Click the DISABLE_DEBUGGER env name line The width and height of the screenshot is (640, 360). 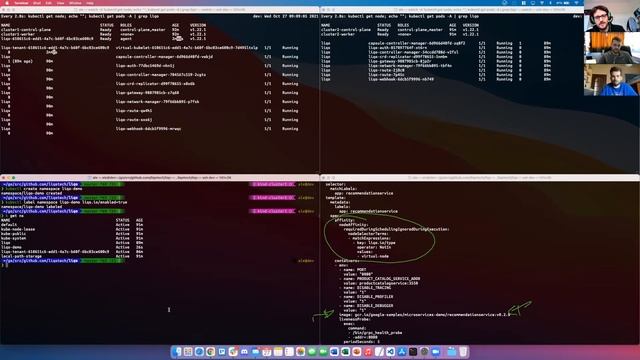[x=366, y=306]
